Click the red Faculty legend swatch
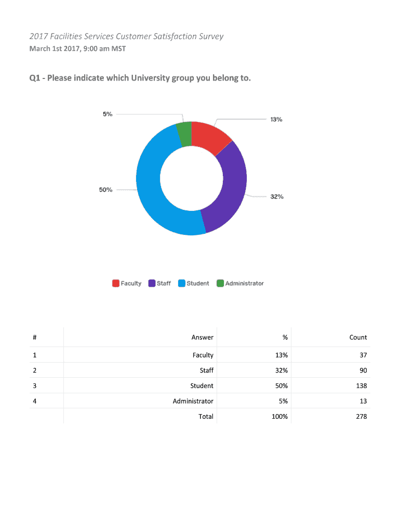 point(116,283)
